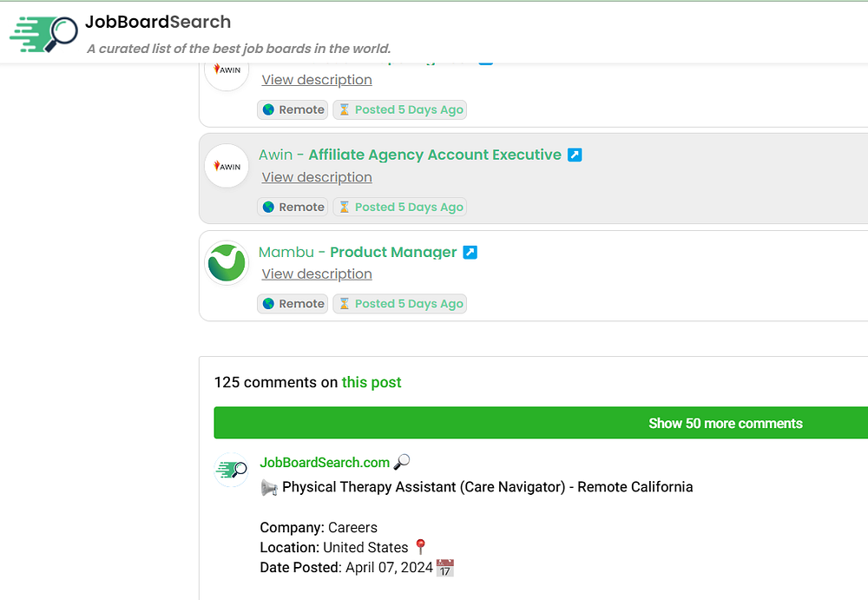Click the megaphone icon before Physical Therapy Assistant
The width and height of the screenshot is (868, 600).
click(x=269, y=488)
